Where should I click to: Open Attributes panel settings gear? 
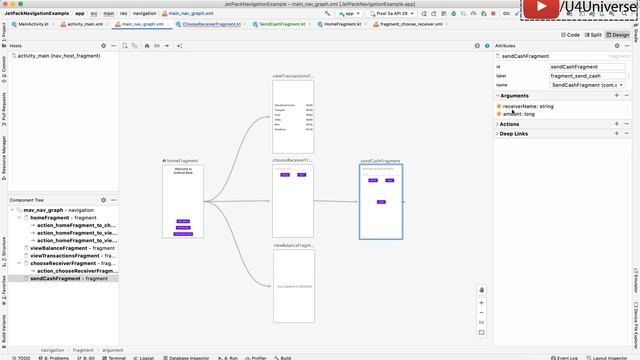[x=617, y=46]
